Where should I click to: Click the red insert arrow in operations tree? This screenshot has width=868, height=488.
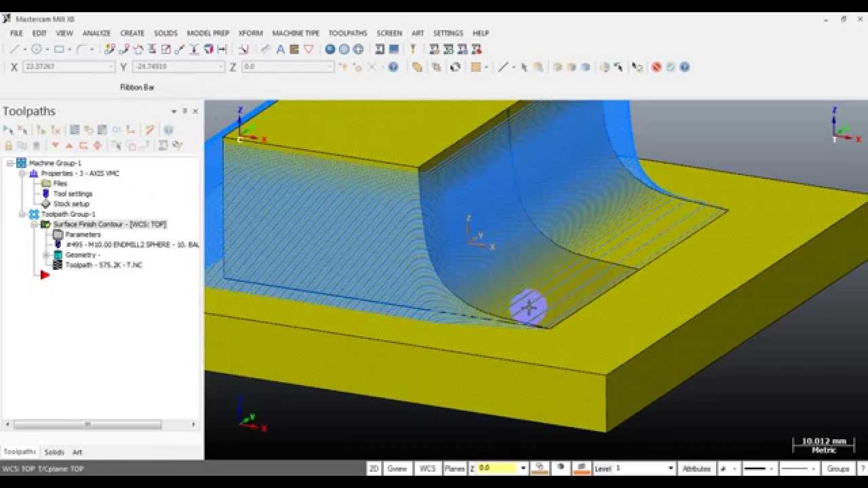(x=45, y=274)
